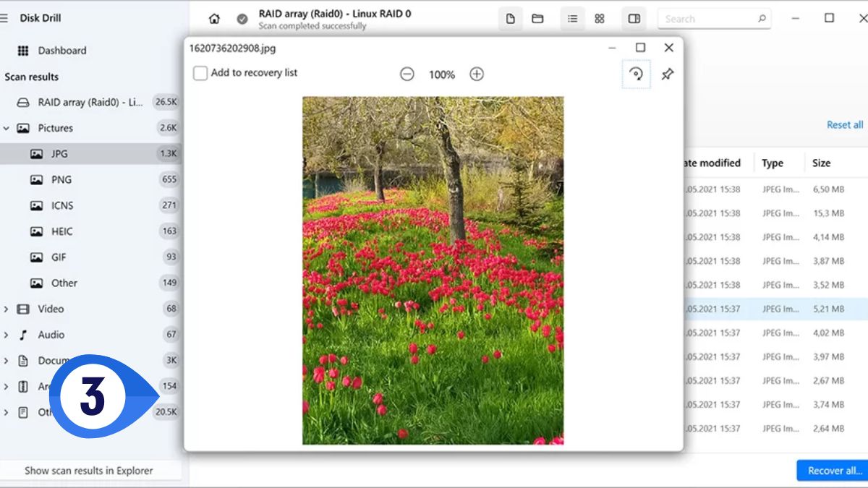The image size is (868, 488).
Task: Select the GIF file type filter
Action: click(90, 257)
